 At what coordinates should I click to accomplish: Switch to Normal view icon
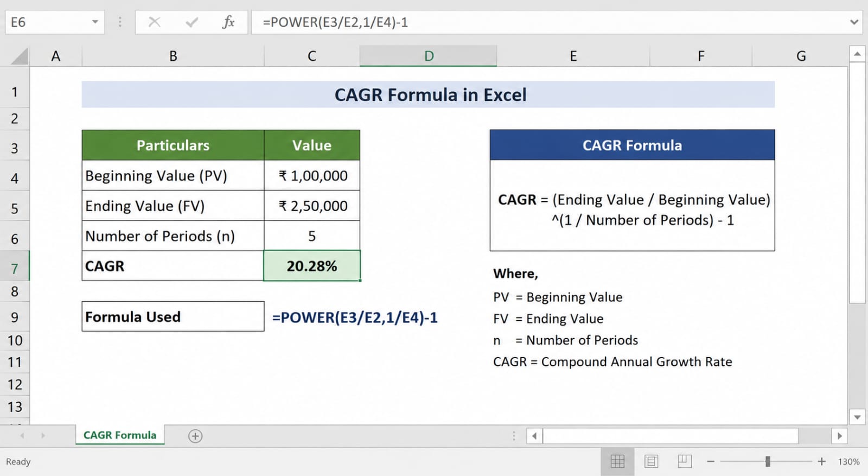click(617, 461)
